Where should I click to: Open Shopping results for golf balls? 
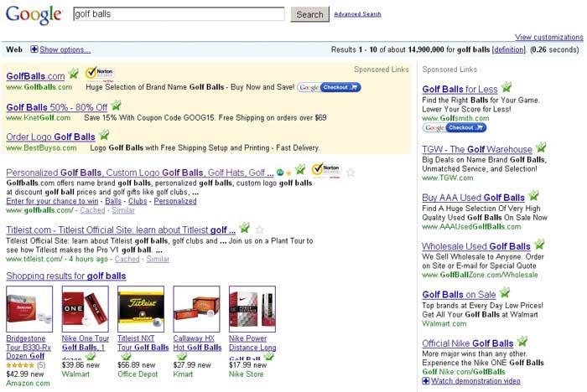[x=66, y=276]
